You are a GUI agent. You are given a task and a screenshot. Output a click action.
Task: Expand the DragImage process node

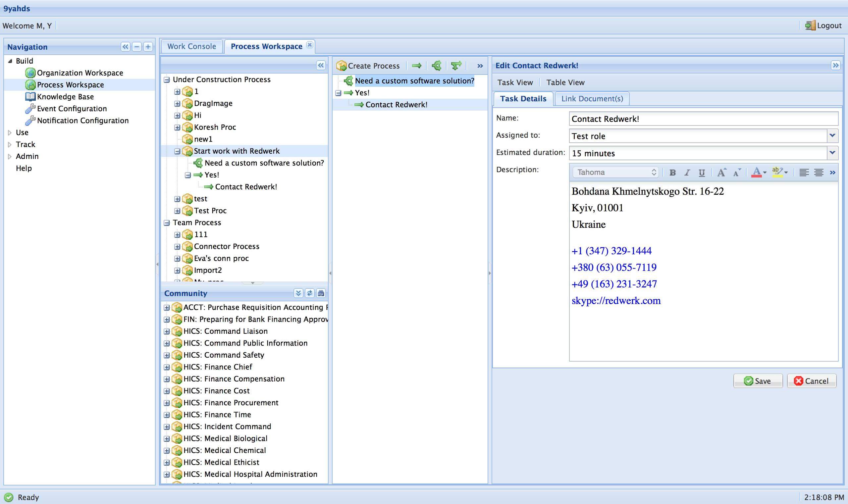[x=177, y=104]
